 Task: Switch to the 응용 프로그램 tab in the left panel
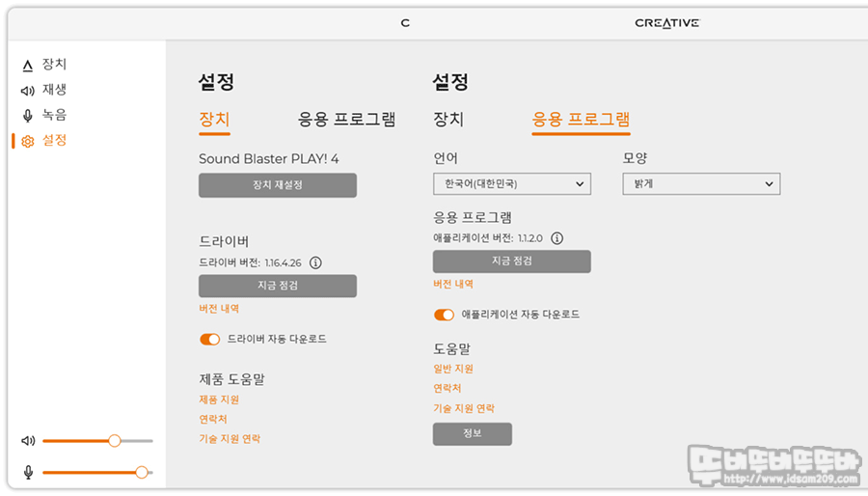click(x=346, y=120)
